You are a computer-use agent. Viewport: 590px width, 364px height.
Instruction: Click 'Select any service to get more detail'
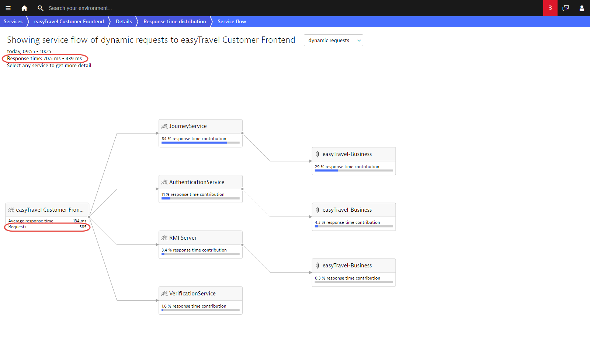point(49,66)
